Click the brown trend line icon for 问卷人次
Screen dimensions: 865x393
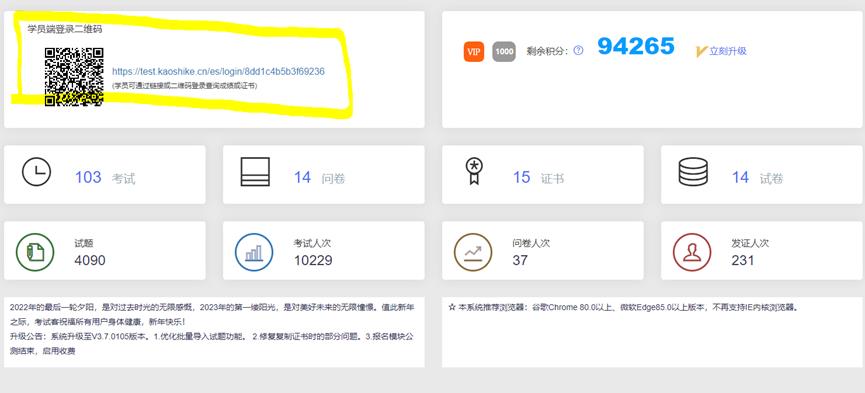click(x=473, y=252)
